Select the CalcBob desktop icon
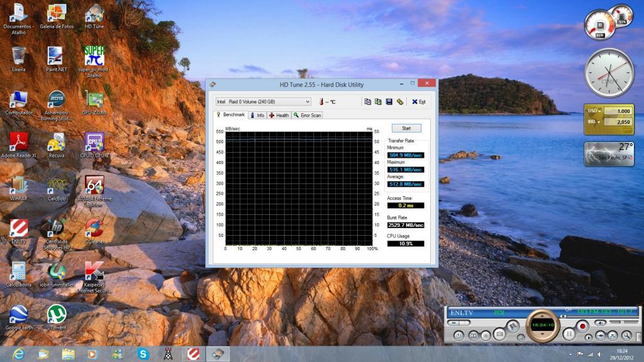Viewport: 644px width, 362px height. click(x=56, y=189)
